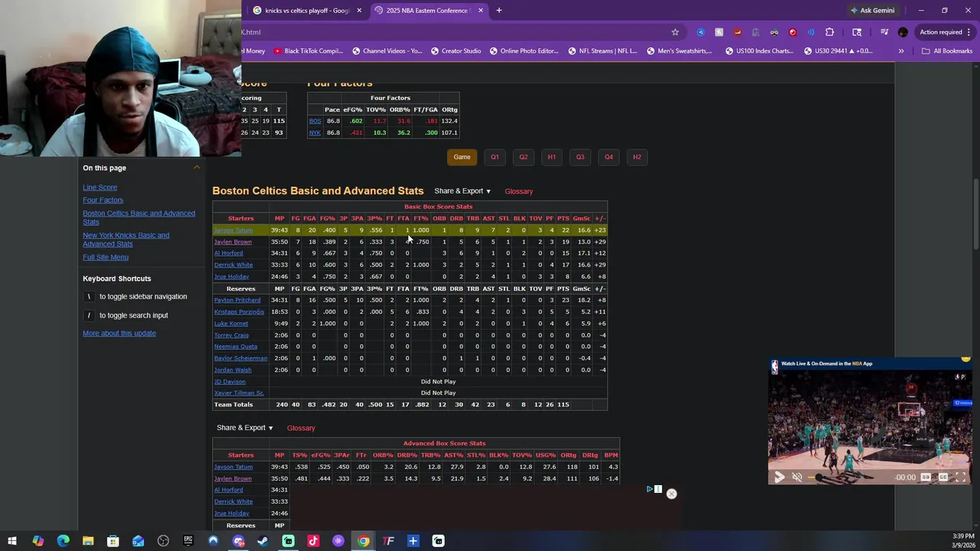Select the Q3 stats filter
The image size is (980, 551).
[x=580, y=157]
